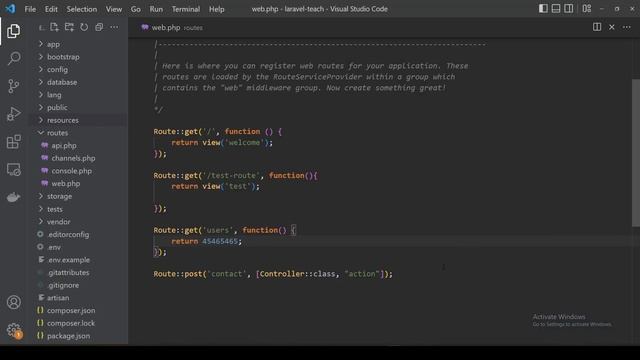Create a new folder in Explorer
Image resolution: width=640 pixels, height=360 pixels.
click(69, 27)
